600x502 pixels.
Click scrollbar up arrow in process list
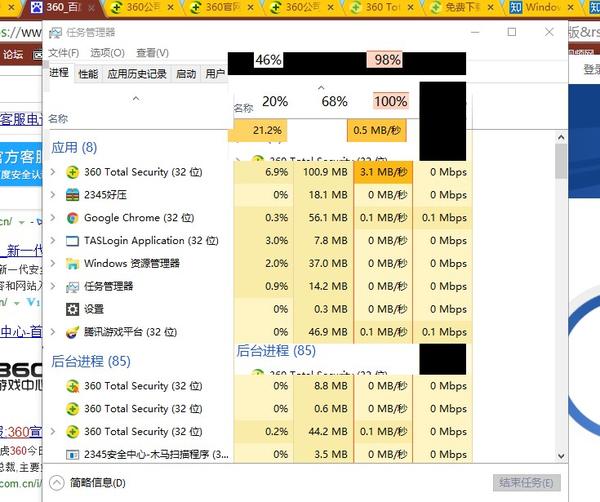561,137
